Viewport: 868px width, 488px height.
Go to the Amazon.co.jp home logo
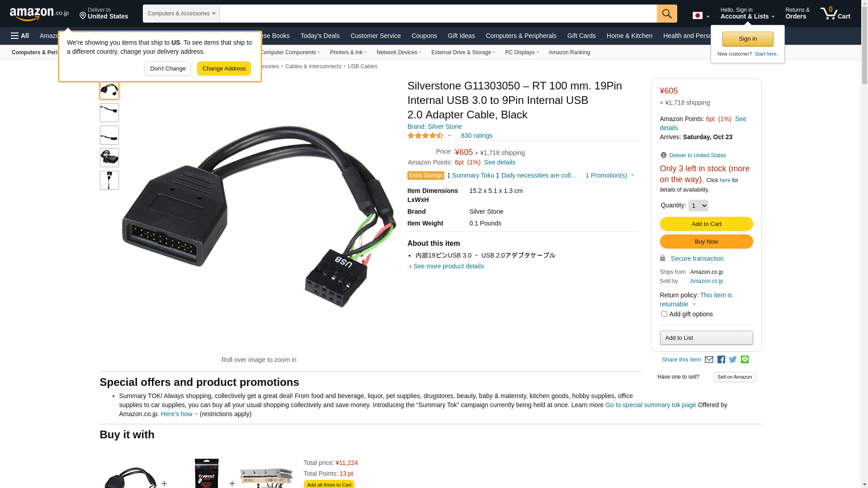[x=39, y=14]
